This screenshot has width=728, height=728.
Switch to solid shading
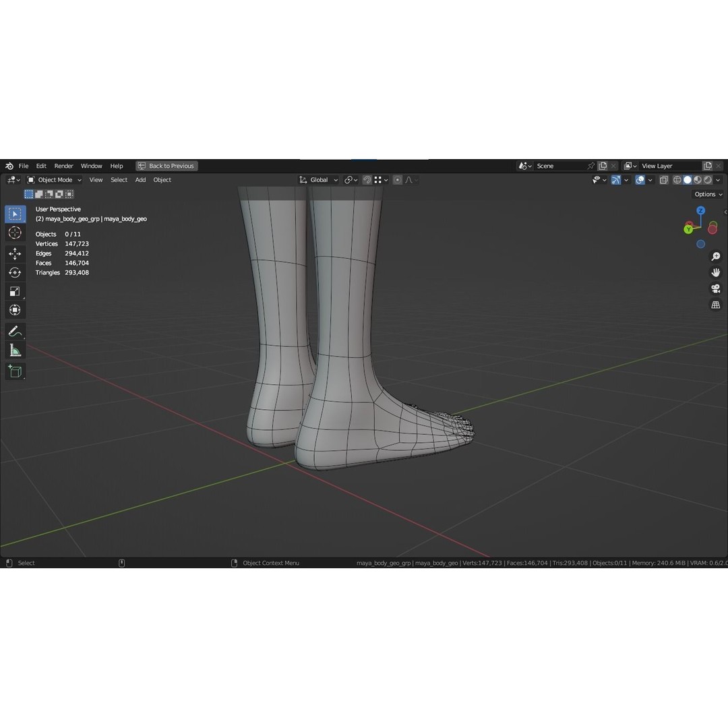(688, 180)
